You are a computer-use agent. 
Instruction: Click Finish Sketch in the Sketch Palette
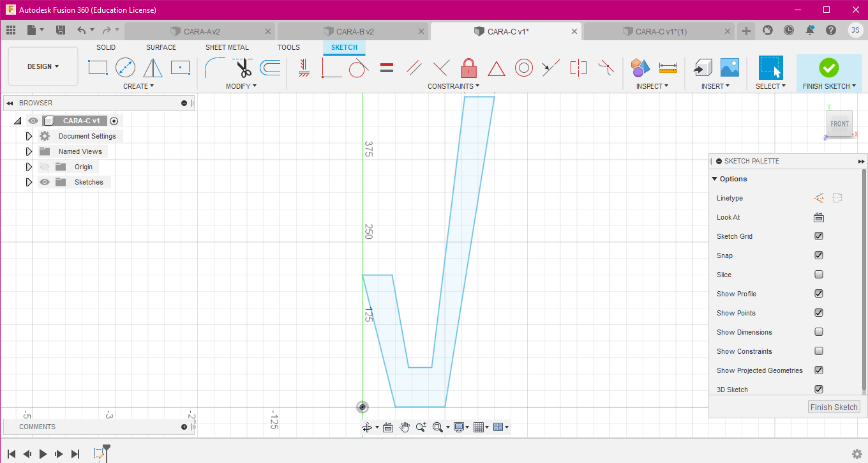(x=834, y=407)
